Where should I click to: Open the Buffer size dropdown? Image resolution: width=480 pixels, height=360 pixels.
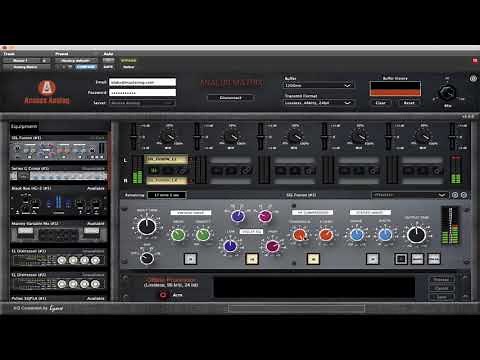tap(319, 85)
